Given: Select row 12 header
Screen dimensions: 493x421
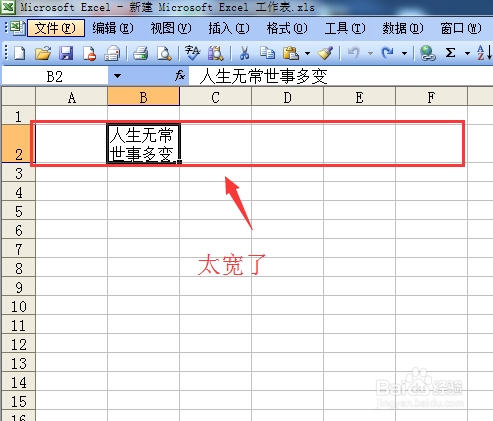Looking at the screenshot, I should pos(18,344).
